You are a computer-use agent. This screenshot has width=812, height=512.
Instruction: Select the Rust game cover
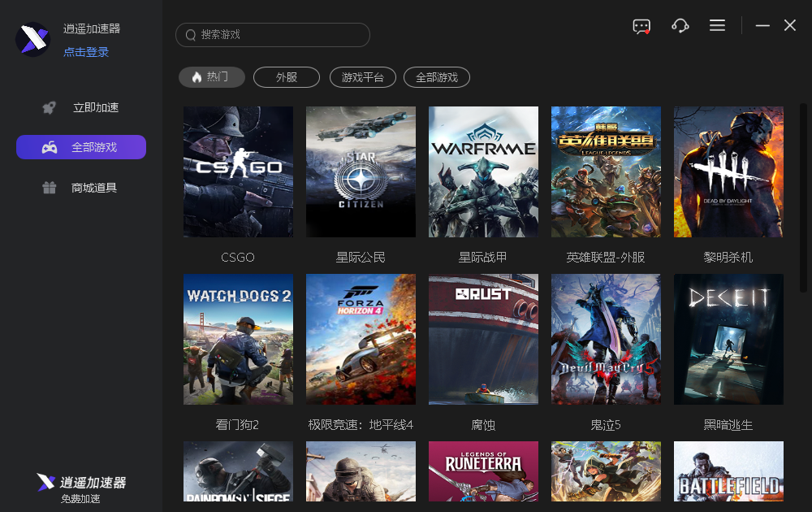(484, 340)
